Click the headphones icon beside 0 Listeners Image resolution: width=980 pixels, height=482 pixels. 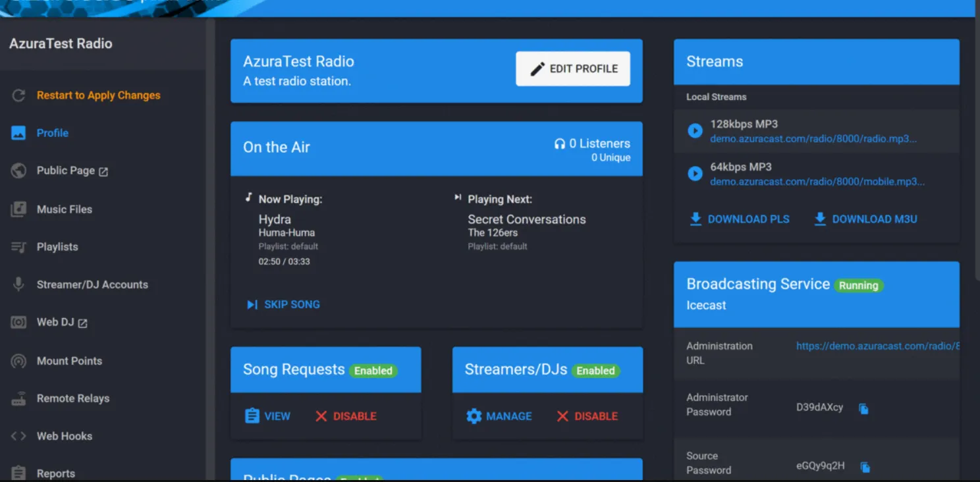(x=560, y=144)
